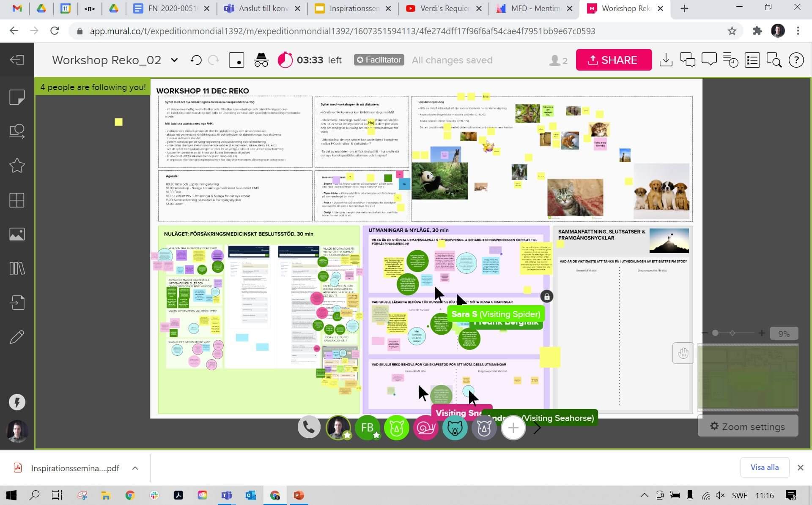The image size is (812, 505).
Task: Expand more participants with right chevron
Action: [537, 428]
